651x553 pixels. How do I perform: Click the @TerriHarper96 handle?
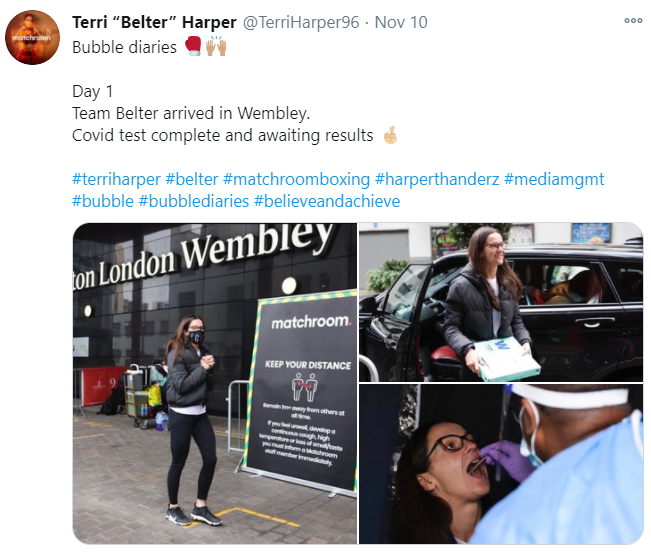pyautogui.click(x=301, y=22)
